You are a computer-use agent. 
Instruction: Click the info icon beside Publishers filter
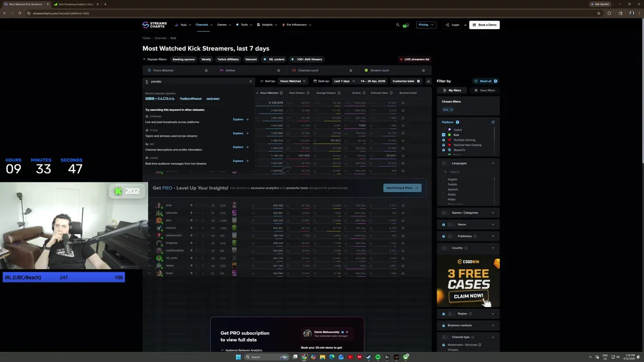click(x=475, y=236)
